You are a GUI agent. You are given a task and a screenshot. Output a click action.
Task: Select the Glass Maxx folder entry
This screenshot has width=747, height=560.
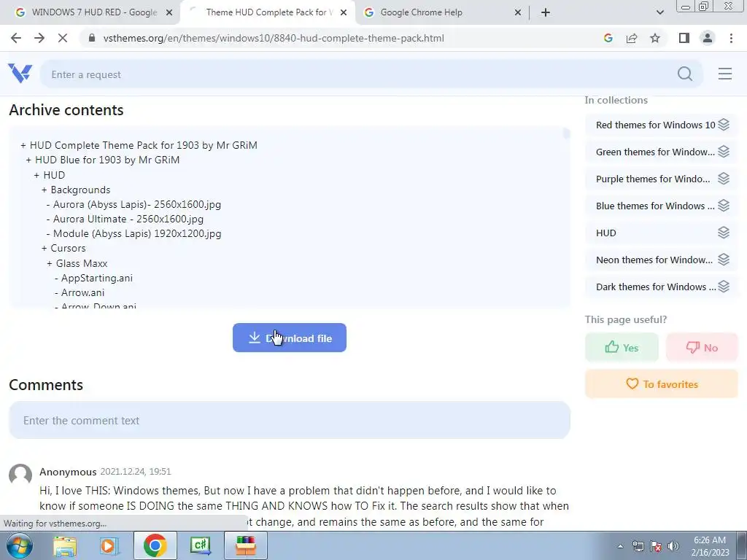pyautogui.click(x=82, y=263)
